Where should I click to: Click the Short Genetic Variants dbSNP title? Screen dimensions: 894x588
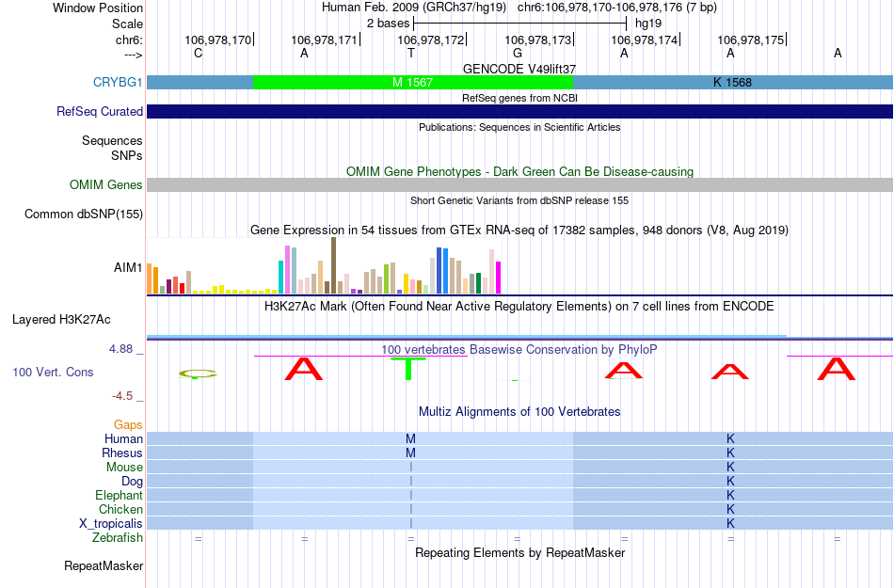(519, 200)
